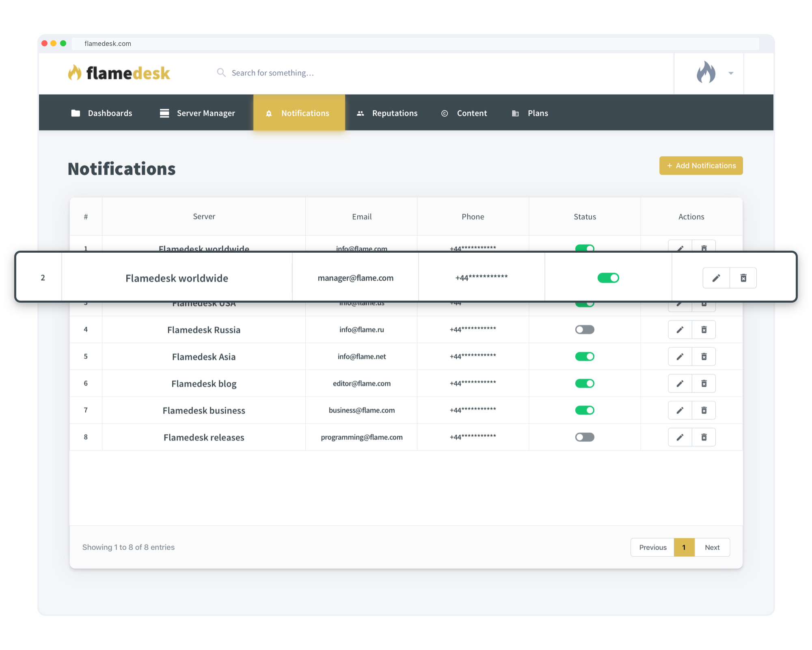Image resolution: width=812 pixels, height=650 pixels.
Task: Click the Notifications page heading
Action: pos(121,169)
